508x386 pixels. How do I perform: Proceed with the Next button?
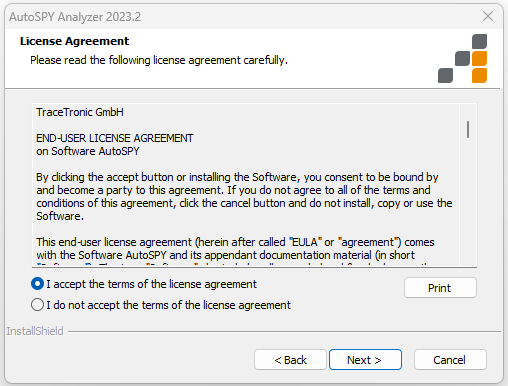[x=365, y=360]
